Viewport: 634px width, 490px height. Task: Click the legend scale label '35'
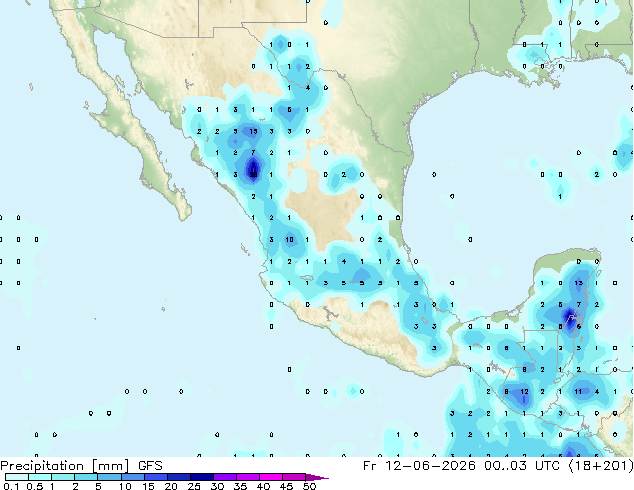pyautogui.click(x=240, y=486)
